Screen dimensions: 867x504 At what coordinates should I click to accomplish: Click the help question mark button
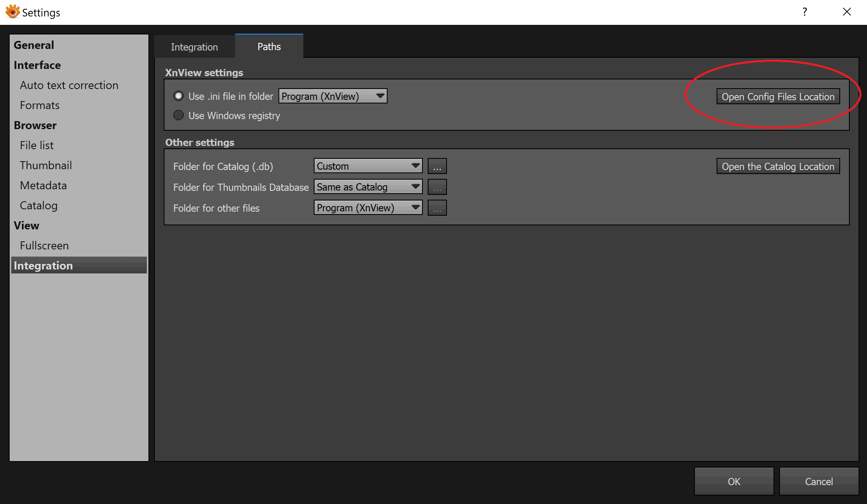(x=804, y=12)
